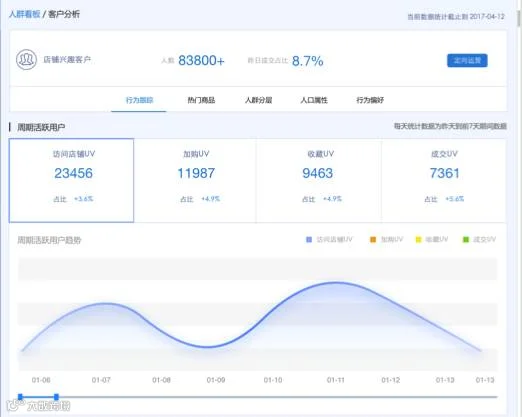Switch to the 热门商品 tab
This screenshot has height=417, width=522.
(x=201, y=100)
